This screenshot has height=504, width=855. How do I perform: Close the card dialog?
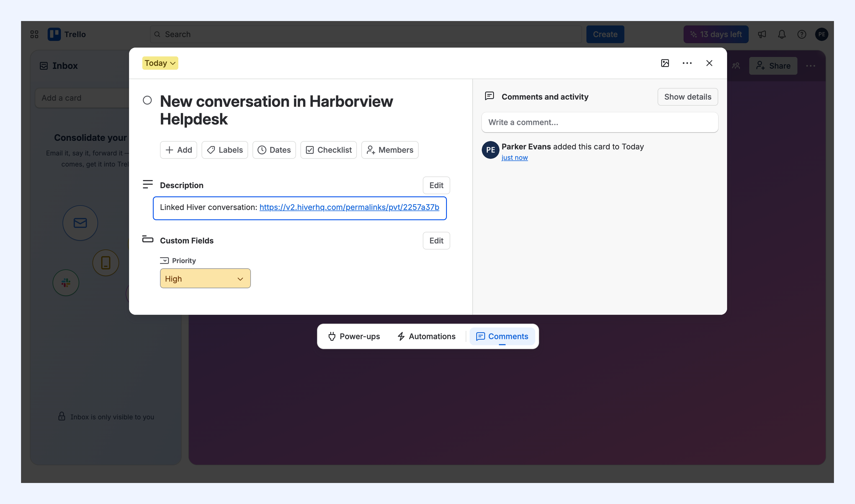[x=709, y=63]
